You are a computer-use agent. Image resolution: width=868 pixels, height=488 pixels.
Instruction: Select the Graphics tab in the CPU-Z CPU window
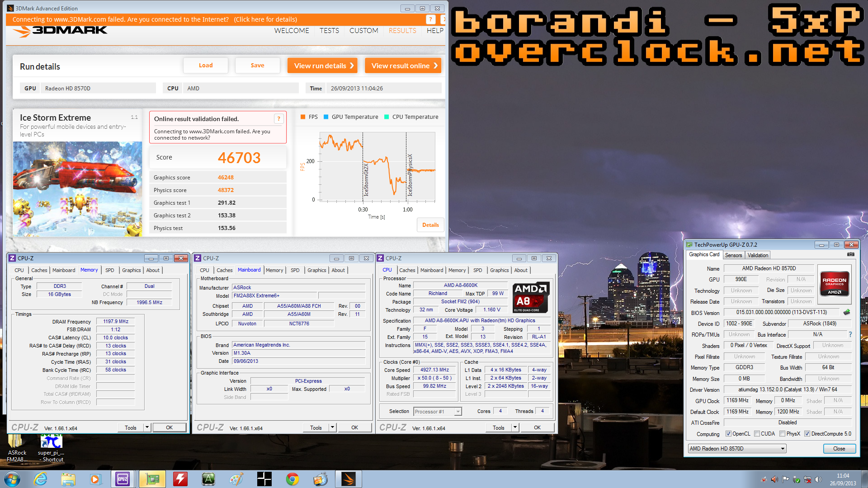pyautogui.click(x=499, y=270)
